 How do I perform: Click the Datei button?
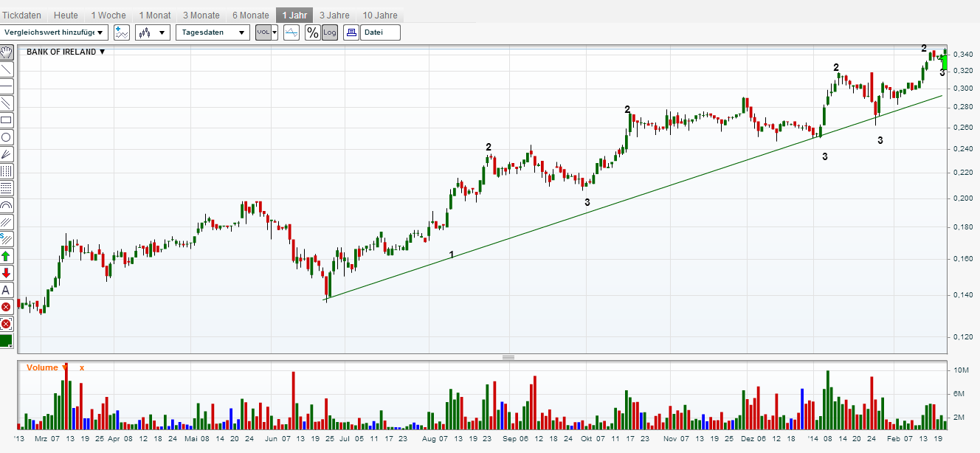coord(382,32)
